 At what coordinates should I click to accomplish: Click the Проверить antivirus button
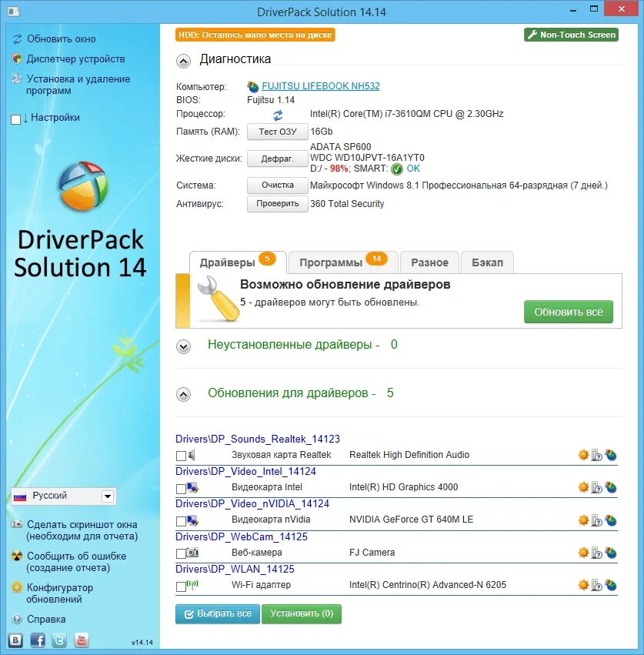pyautogui.click(x=278, y=204)
